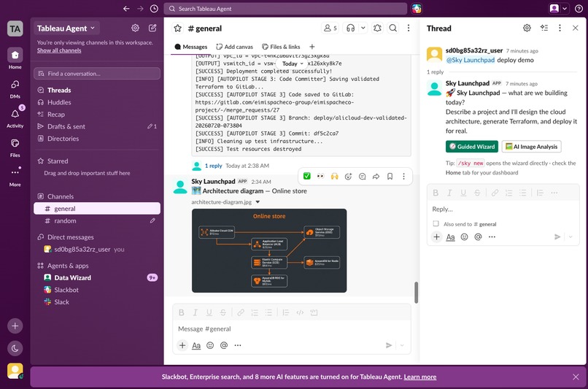This screenshot has height=389, width=588.
Task: Open the architecture diagram thumbnail
Action: (269, 250)
